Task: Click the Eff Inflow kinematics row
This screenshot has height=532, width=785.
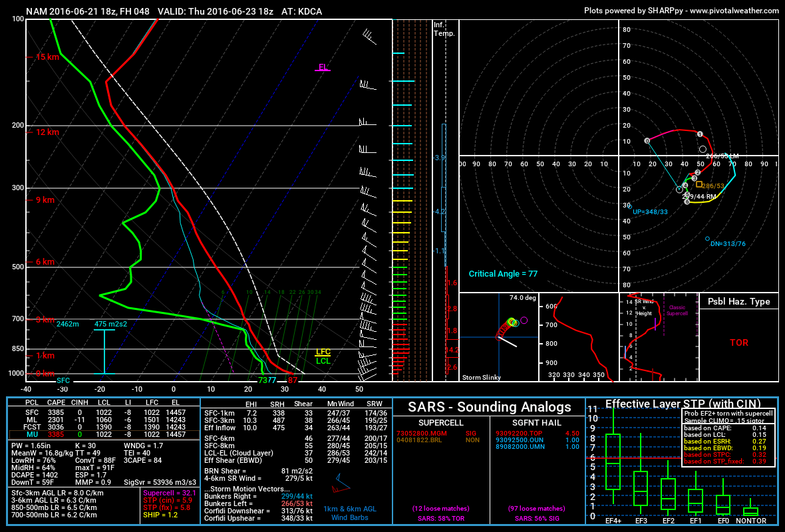Action: (295, 428)
